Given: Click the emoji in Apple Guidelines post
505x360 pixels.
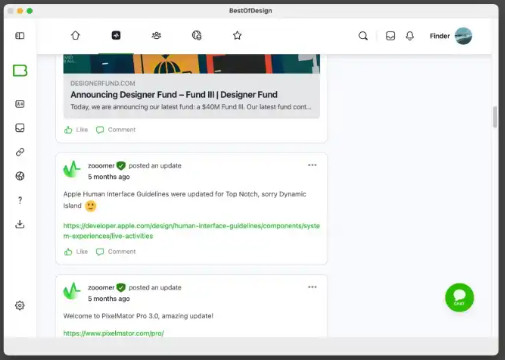Looking at the screenshot, I should (91, 206).
